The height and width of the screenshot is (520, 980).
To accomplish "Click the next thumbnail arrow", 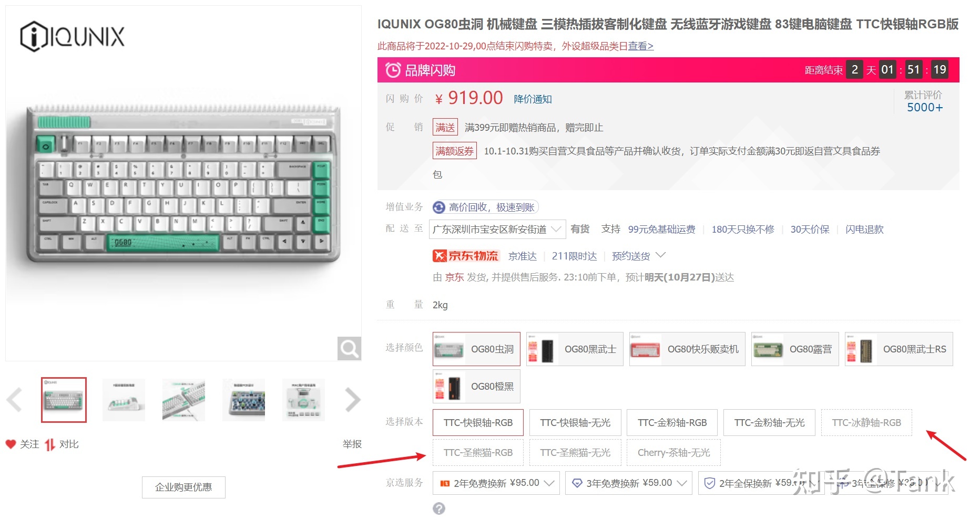I will click(x=353, y=400).
